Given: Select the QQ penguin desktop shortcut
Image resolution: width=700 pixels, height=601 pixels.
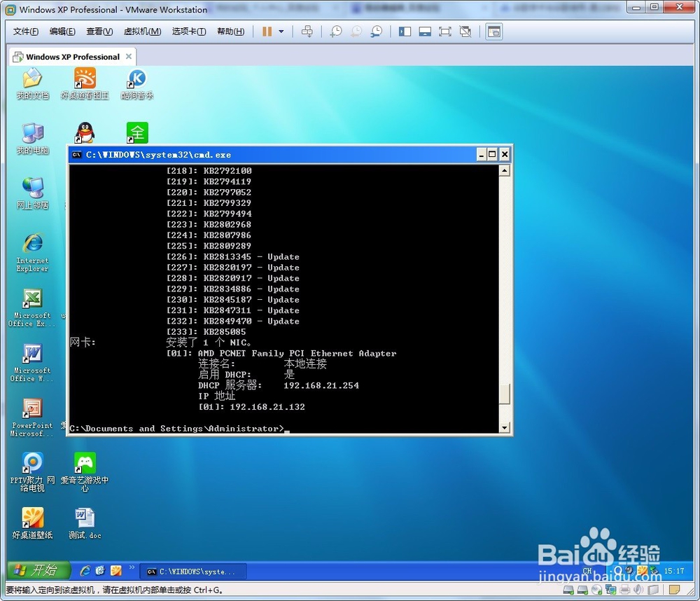Looking at the screenshot, I should click(x=85, y=132).
